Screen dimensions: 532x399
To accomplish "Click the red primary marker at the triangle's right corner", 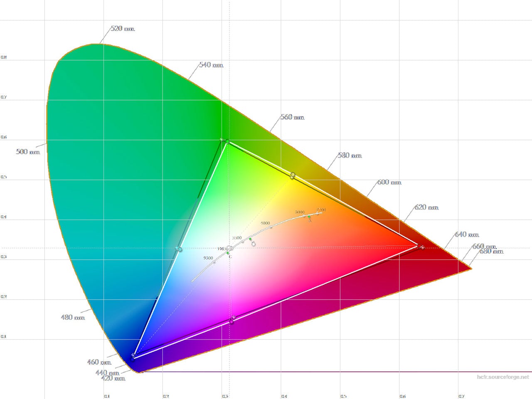I will click(422, 247).
